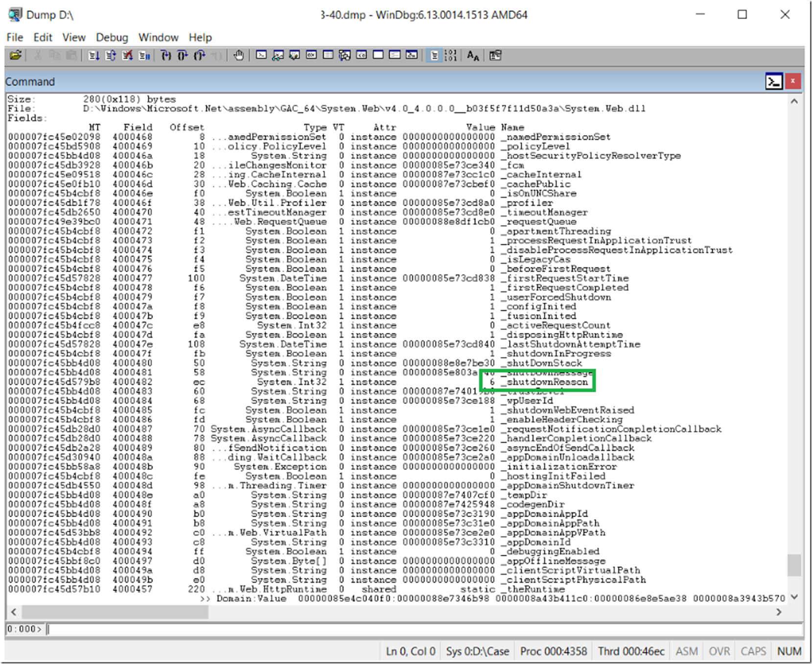Click the Step Over braces icon
Screen dimensions: 812x664
183,55
